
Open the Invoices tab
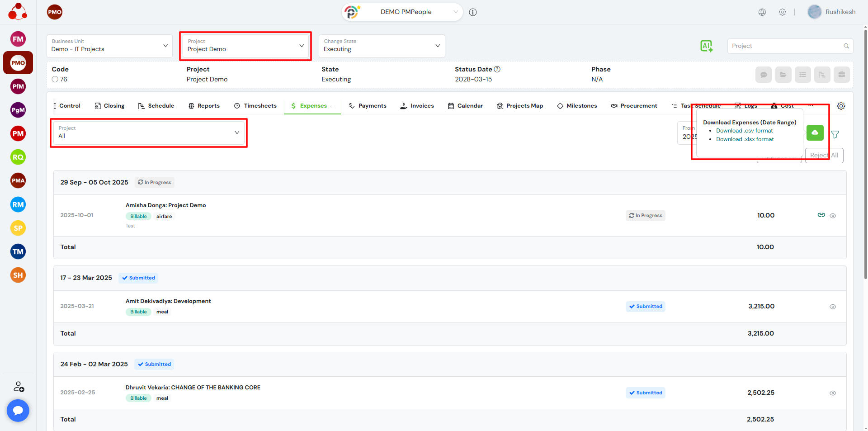(417, 106)
